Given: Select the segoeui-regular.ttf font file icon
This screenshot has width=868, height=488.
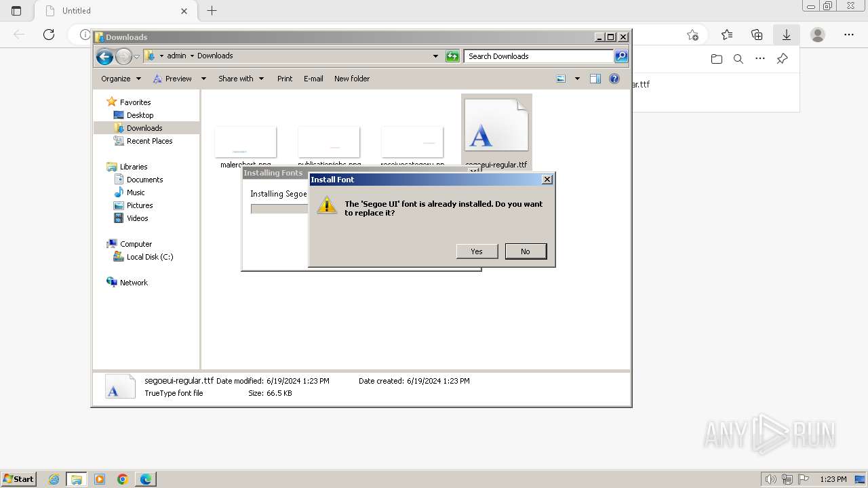Looking at the screenshot, I should [x=496, y=125].
